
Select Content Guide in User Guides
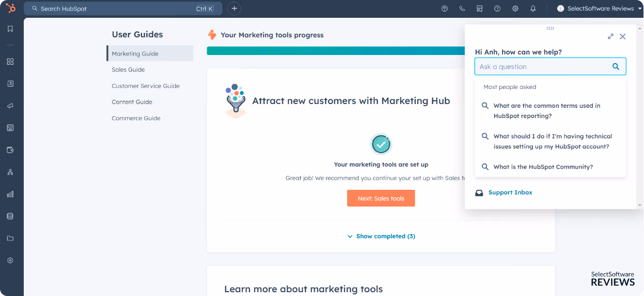coord(132,102)
